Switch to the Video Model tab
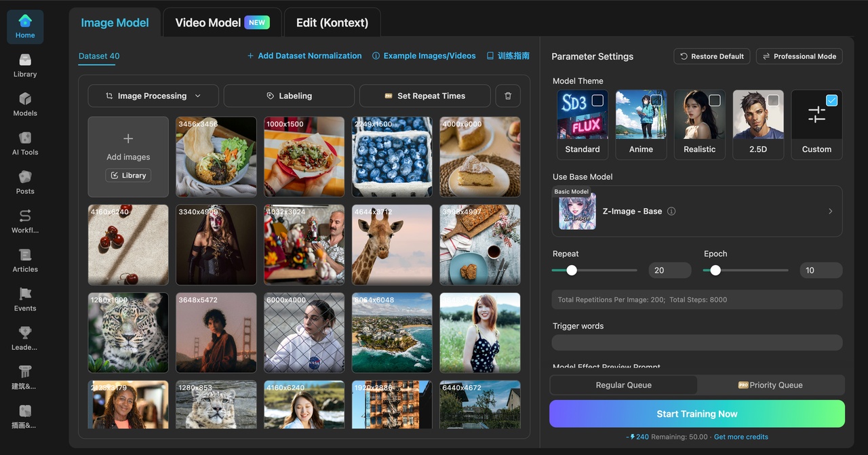Image resolution: width=868 pixels, height=455 pixels. [222, 22]
